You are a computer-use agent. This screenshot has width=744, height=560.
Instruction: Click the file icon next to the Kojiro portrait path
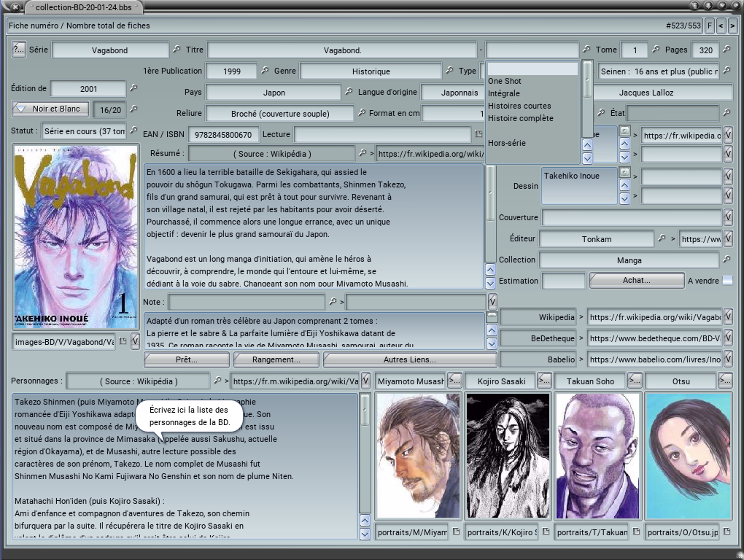point(546,532)
